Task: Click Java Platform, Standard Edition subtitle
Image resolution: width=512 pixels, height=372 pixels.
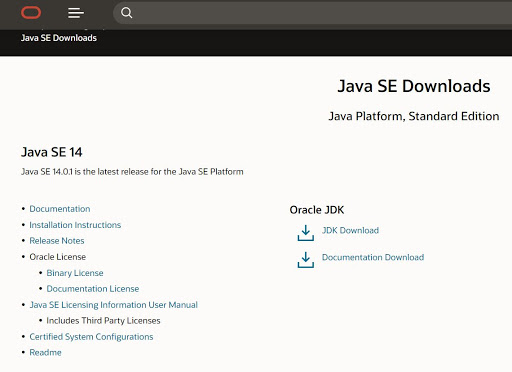Action: [x=414, y=116]
